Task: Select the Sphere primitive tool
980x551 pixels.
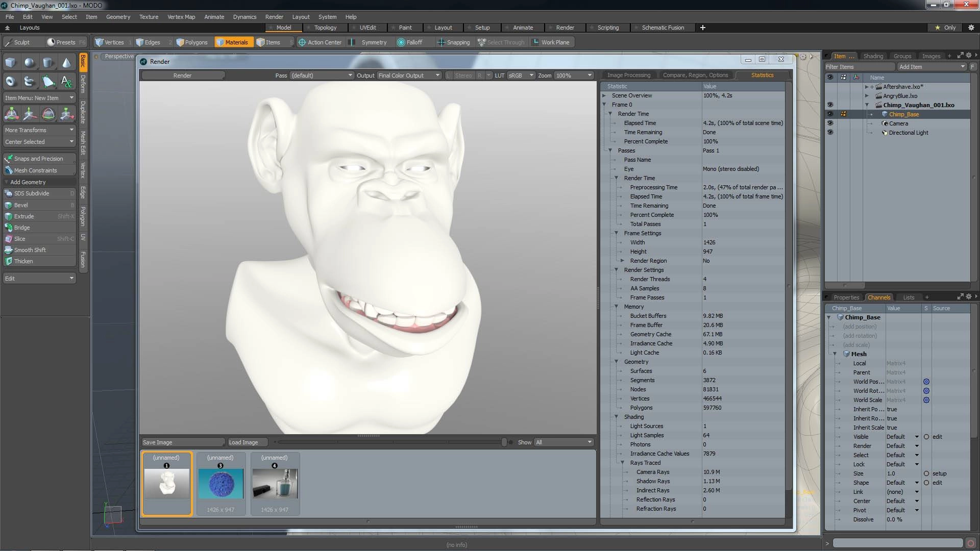Action: [x=30, y=63]
